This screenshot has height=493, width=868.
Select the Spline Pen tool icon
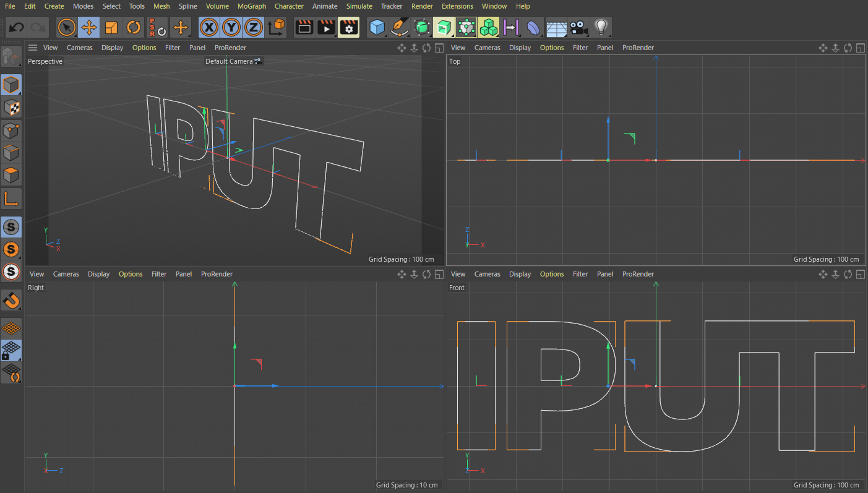pyautogui.click(x=400, y=27)
